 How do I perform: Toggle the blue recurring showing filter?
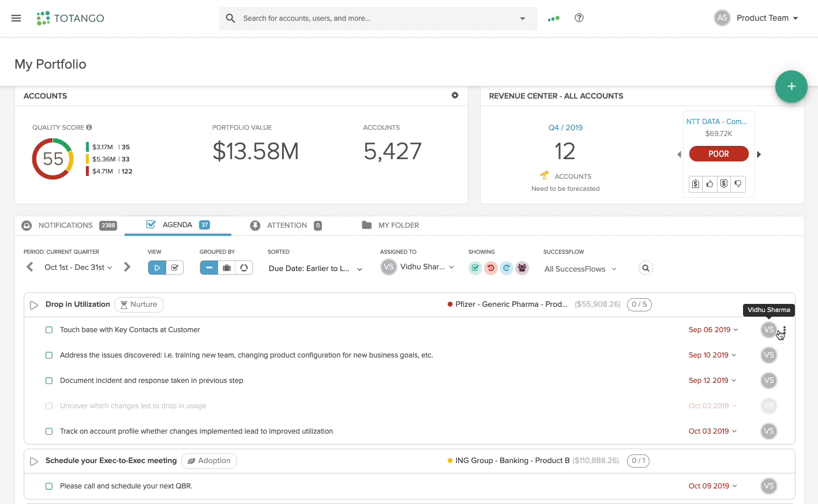506,268
